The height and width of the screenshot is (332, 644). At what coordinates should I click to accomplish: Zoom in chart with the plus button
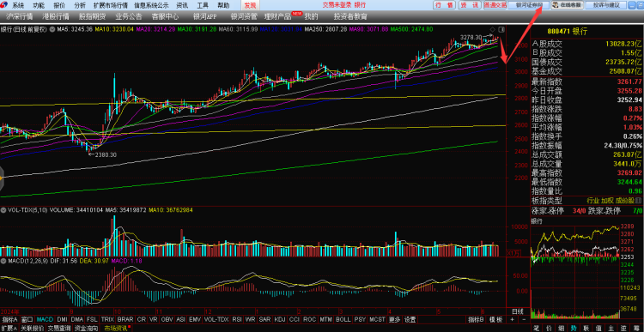(x=512, y=319)
